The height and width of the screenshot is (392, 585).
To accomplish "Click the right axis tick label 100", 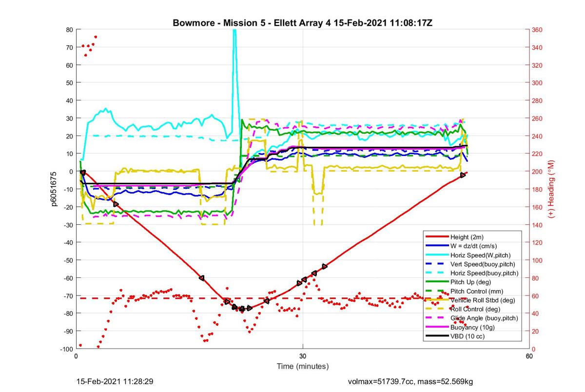I will click(537, 260).
